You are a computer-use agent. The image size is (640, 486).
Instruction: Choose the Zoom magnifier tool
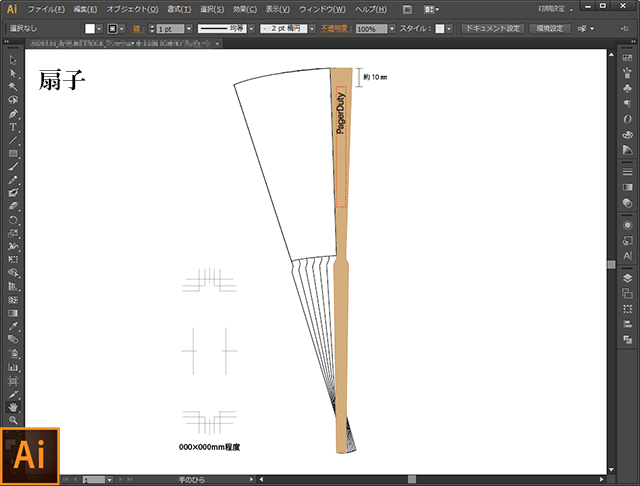point(13,420)
